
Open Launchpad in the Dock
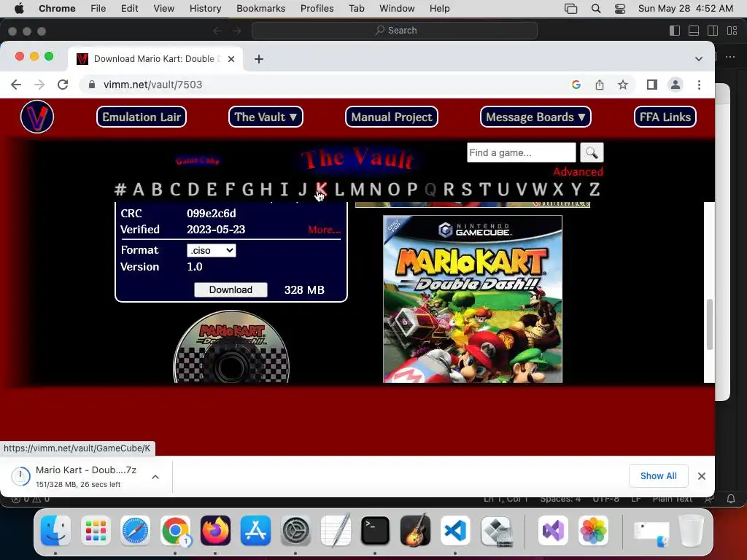96,531
